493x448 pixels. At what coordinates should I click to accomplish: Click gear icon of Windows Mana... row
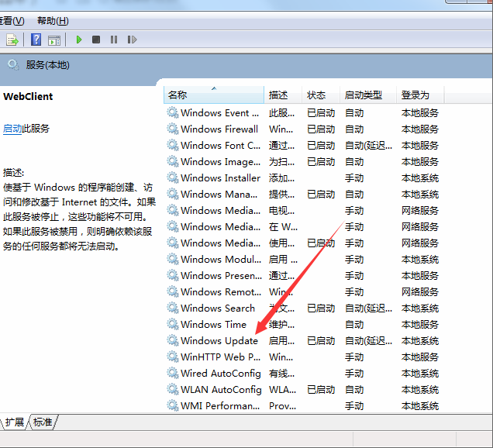(x=173, y=195)
